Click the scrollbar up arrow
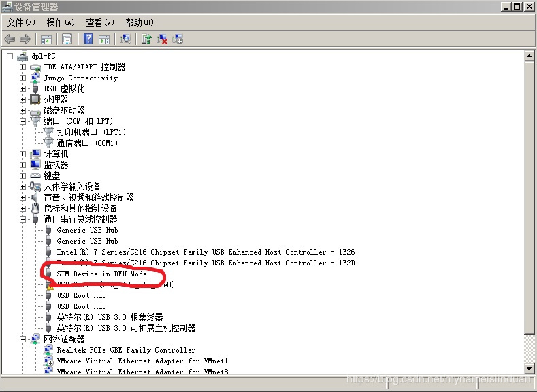 tap(529, 56)
